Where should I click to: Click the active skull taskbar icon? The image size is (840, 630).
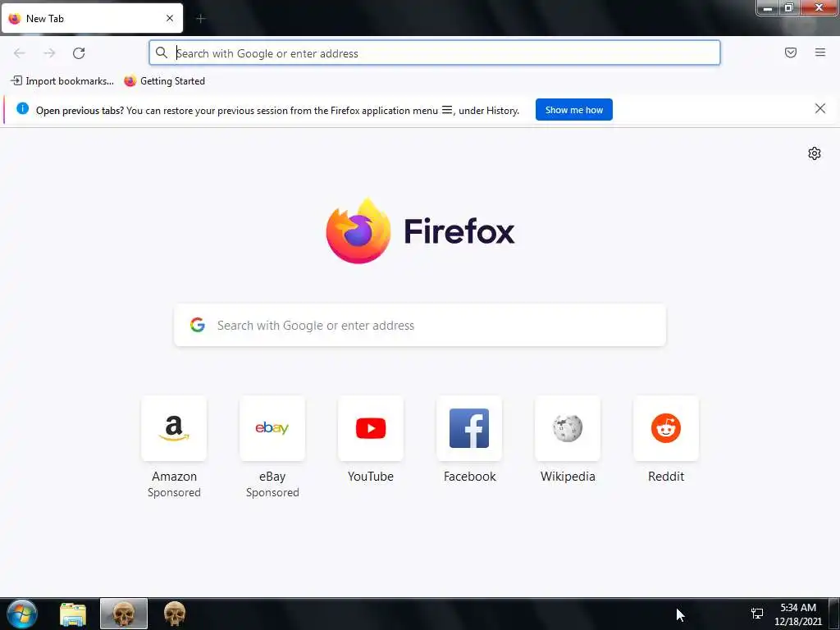[124, 614]
